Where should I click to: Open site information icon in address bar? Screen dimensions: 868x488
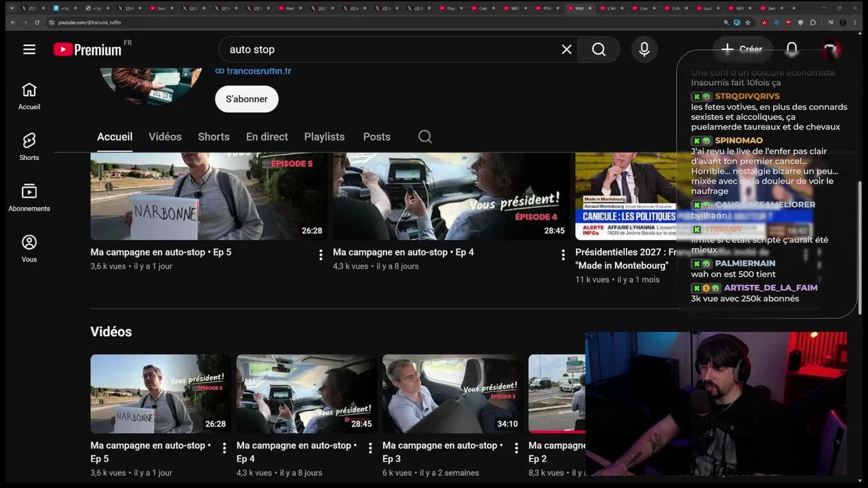coord(52,22)
